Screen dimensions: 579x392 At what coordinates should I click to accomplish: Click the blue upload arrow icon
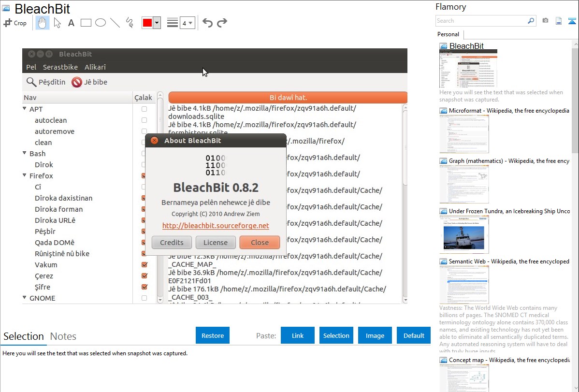(x=572, y=21)
